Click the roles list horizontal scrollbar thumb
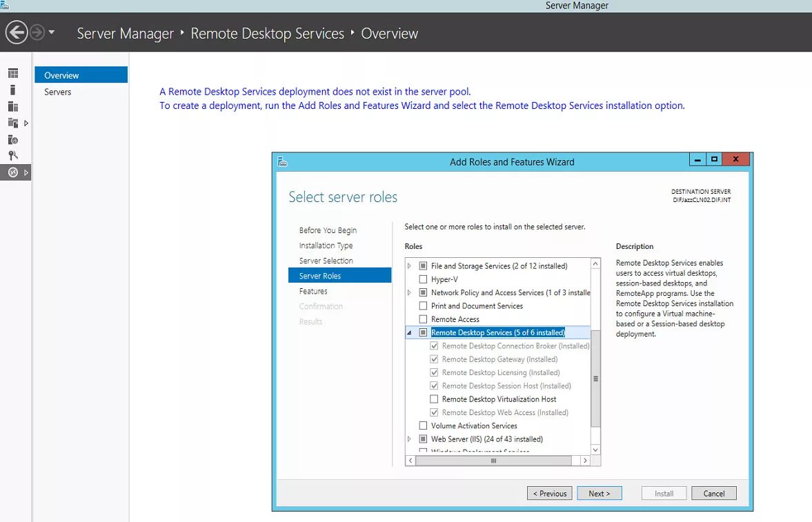812x522 pixels. [x=493, y=461]
